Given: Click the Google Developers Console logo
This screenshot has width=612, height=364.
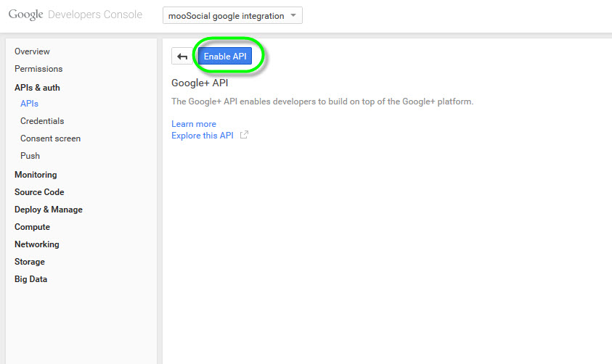Looking at the screenshot, I should click(76, 15).
